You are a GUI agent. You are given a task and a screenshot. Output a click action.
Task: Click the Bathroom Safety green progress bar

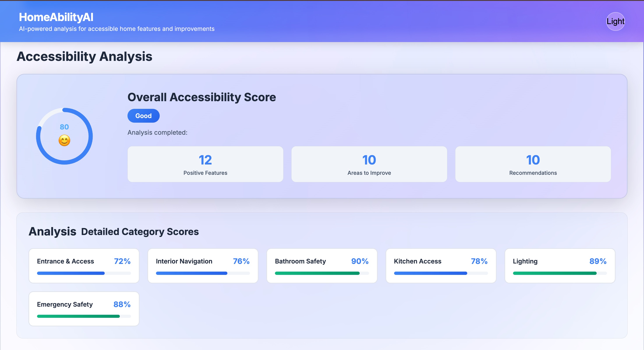tap(317, 273)
